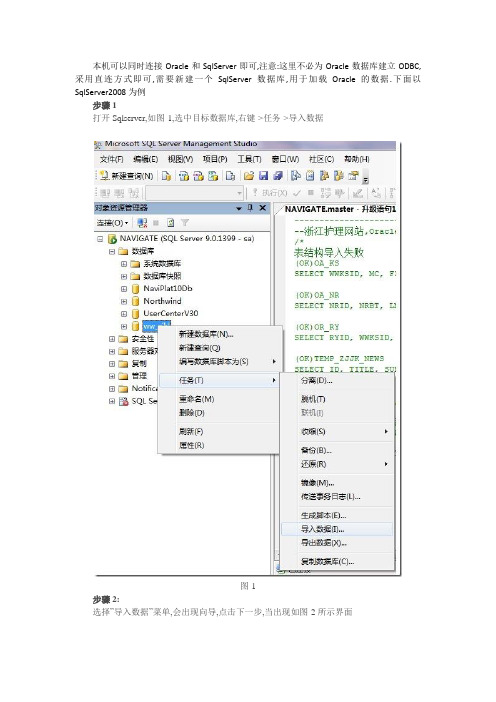Choose 导出数据(X)... in tasks submenu
Viewport: 496px width, 702px height.
click(x=337, y=543)
